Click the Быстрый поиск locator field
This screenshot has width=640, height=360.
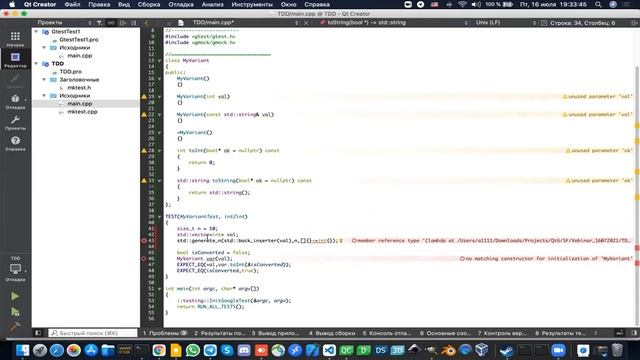[x=93, y=333]
